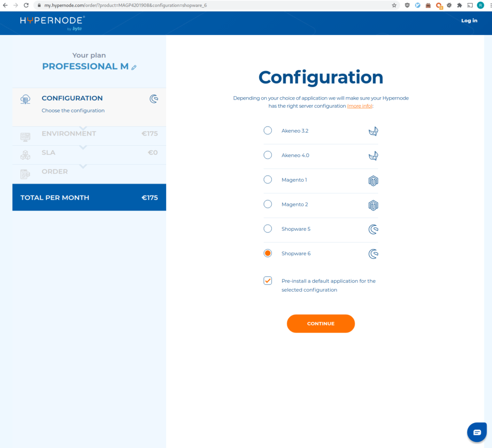This screenshot has width=492, height=448.
Task: Reload the page
Action: click(26, 5)
